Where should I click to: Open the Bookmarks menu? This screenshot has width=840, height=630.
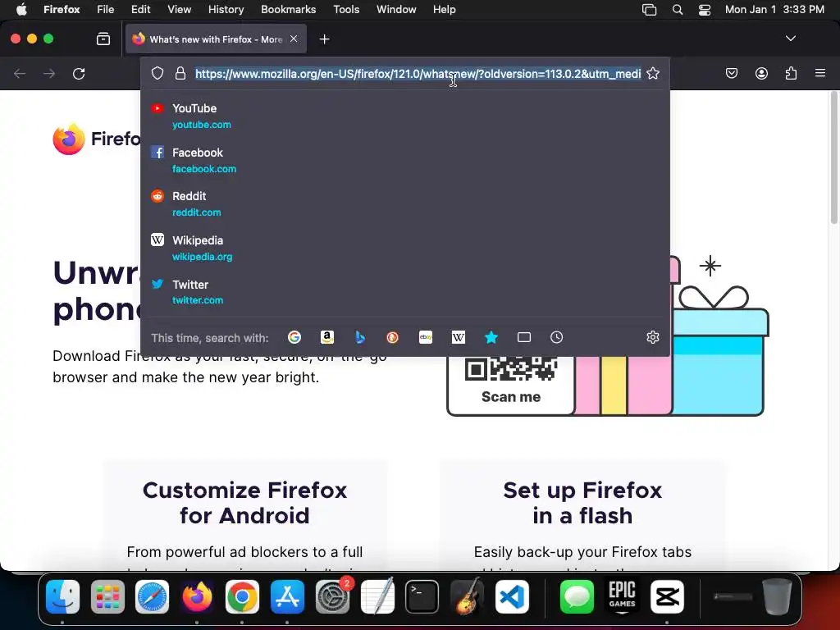[x=288, y=10]
